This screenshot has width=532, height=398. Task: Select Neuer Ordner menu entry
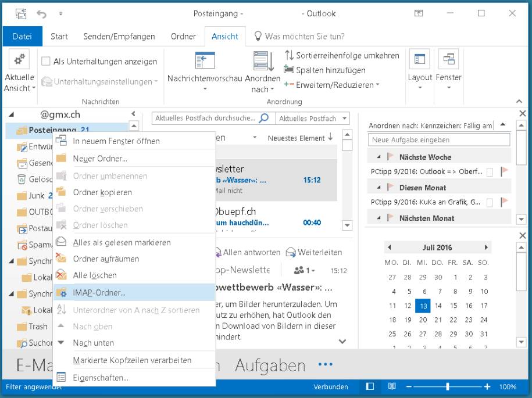coord(134,158)
